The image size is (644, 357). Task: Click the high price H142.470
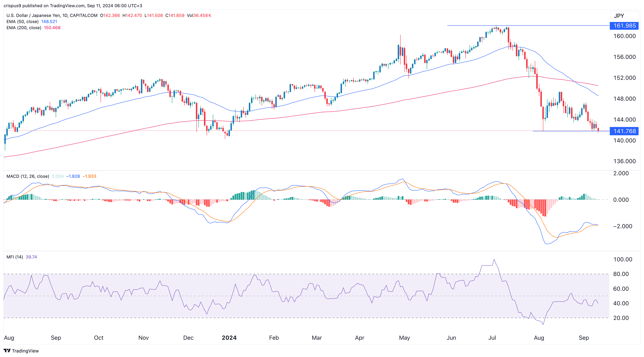coord(132,15)
